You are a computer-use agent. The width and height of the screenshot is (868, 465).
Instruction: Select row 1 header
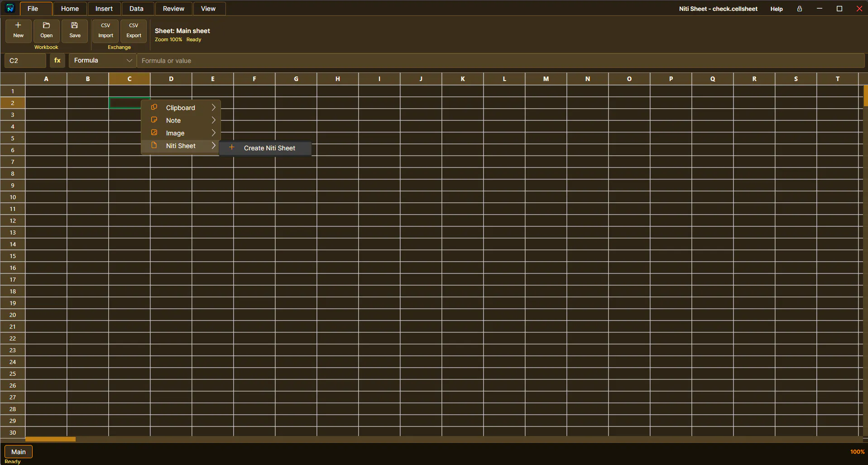[x=13, y=91]
